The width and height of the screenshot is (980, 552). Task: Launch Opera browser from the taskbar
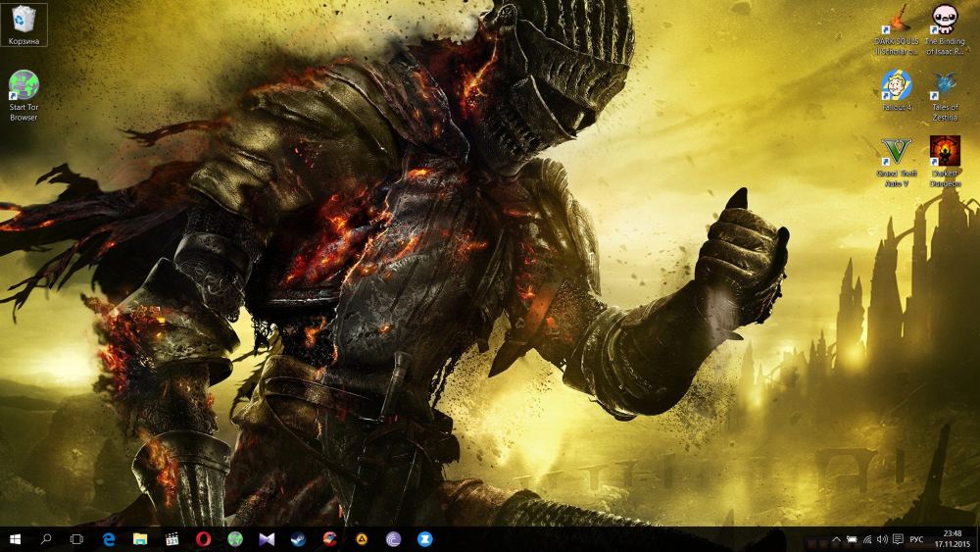(x=203, y=539)
